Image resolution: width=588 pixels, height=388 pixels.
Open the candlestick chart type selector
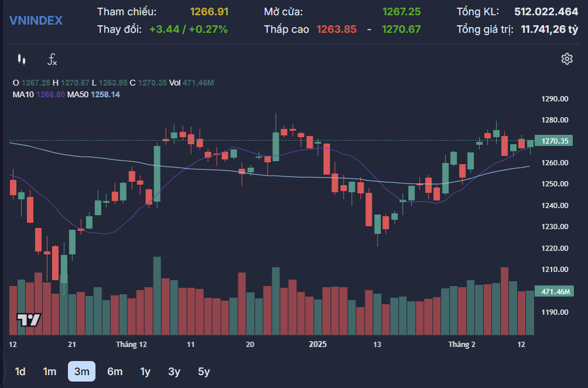22,59
